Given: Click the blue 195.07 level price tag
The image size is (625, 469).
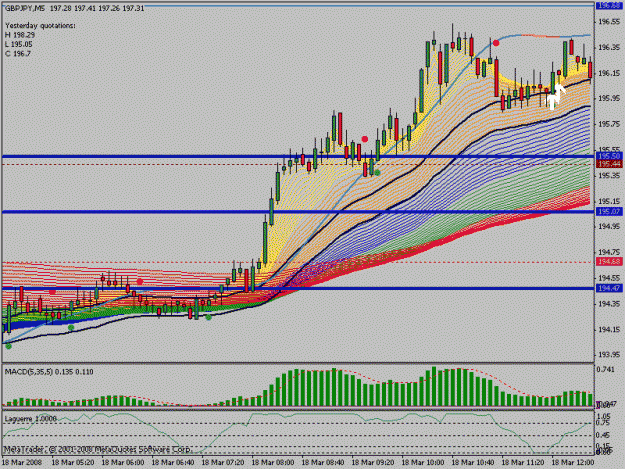Looking at the screenshot, I should click(x=609, y=212).
